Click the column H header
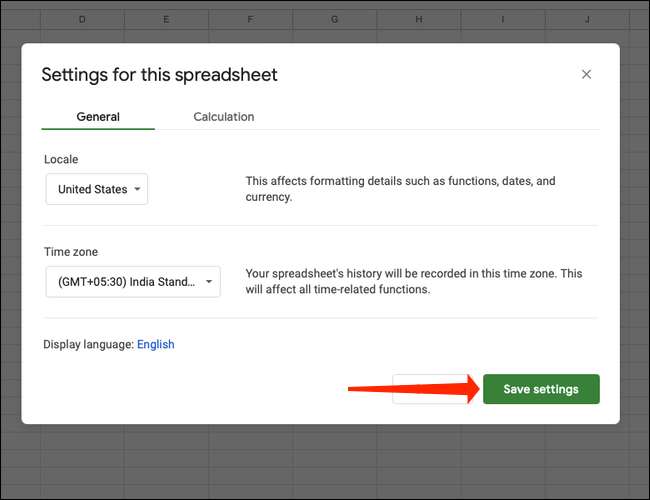 click(x=417, y=19)
